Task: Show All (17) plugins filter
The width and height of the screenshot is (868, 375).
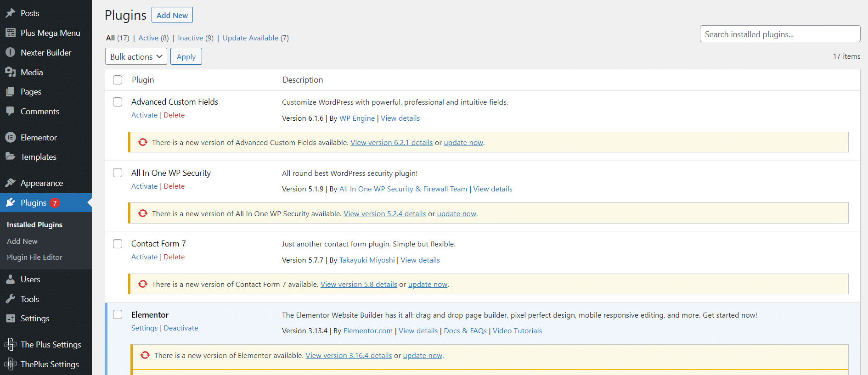Action: 118,38
